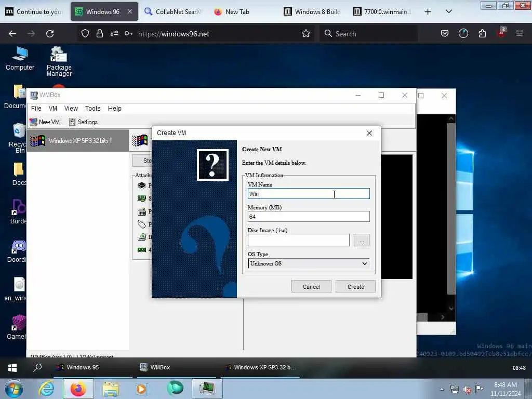Open a new browser tab with plus
The width and height of the screenshot is (532, 399).
pos(428,12)
